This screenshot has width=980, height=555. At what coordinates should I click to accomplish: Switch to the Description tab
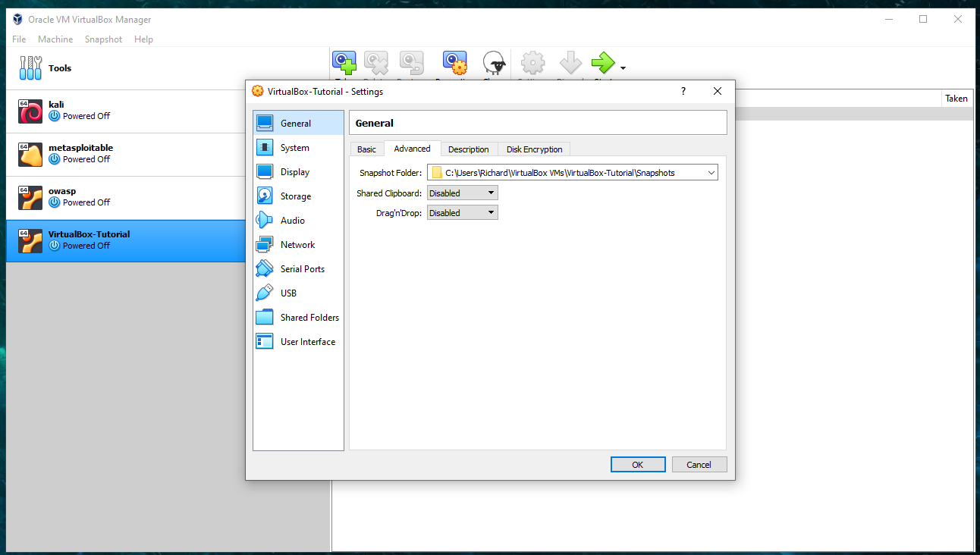tap(469, 149)
